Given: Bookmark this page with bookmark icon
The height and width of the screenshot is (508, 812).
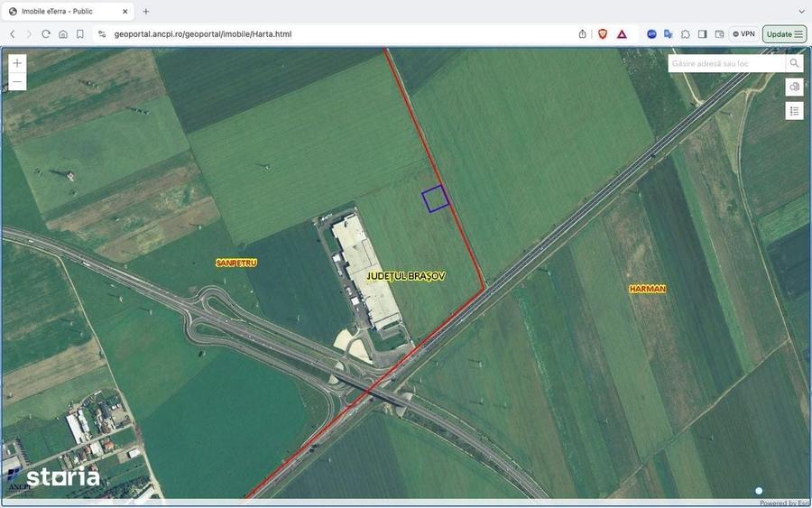Looking at the screenshot, I should click(x=79, y=34).
